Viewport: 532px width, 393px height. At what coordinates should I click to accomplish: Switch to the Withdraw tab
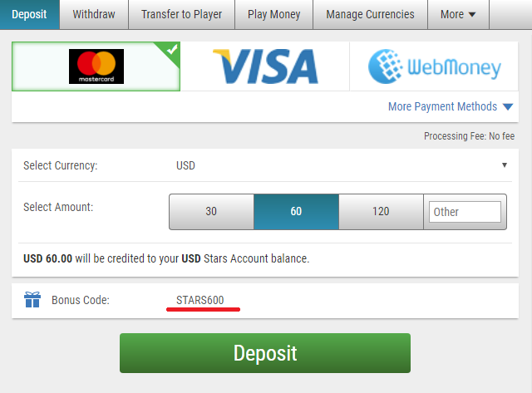coord(94,15)
